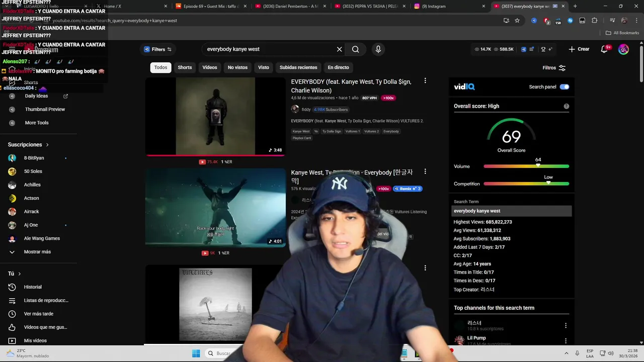
Task: Click the install app icon in address bar
Action: point(506,21)
